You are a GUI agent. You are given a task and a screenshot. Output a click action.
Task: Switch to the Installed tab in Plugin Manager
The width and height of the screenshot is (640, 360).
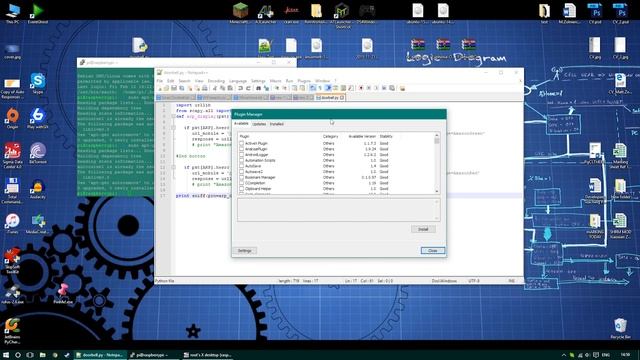point(277,124)
